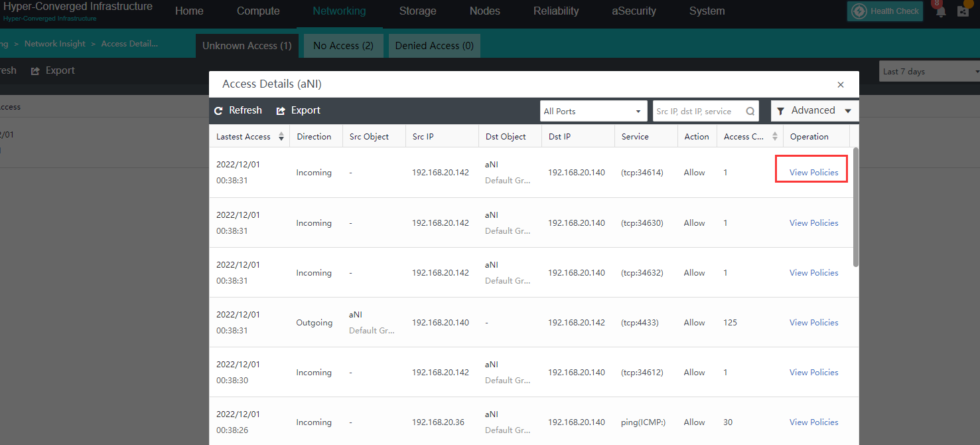
Task: Open the Health Check button
Action: (x=885, y=11)
